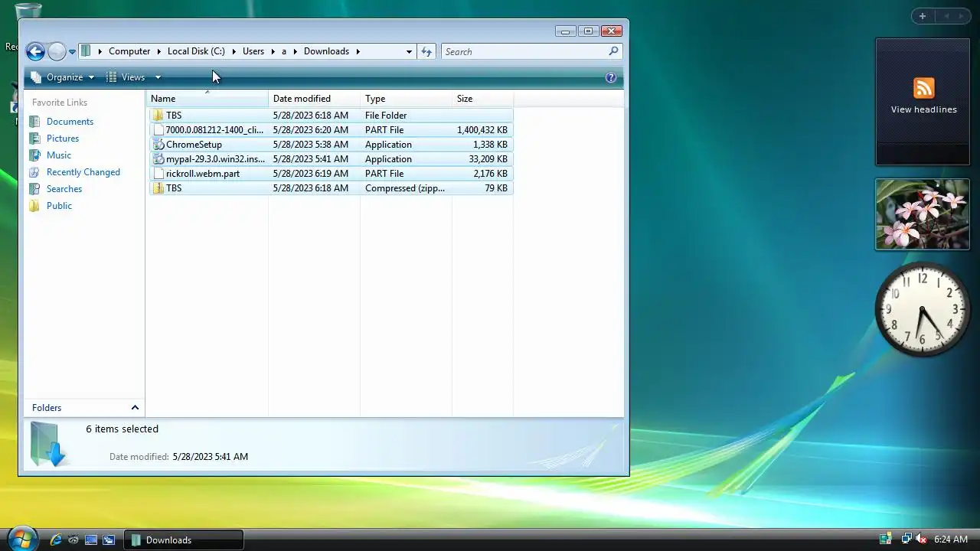
Task: Click the sidebar Add Gadgets plus button
Action: click(923, 16)
